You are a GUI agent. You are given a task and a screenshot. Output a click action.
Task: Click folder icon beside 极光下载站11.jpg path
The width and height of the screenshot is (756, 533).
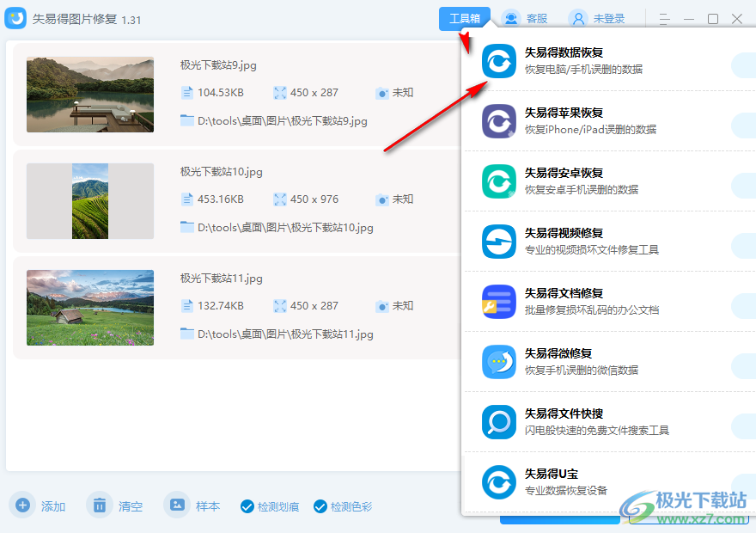pos(187,334)
